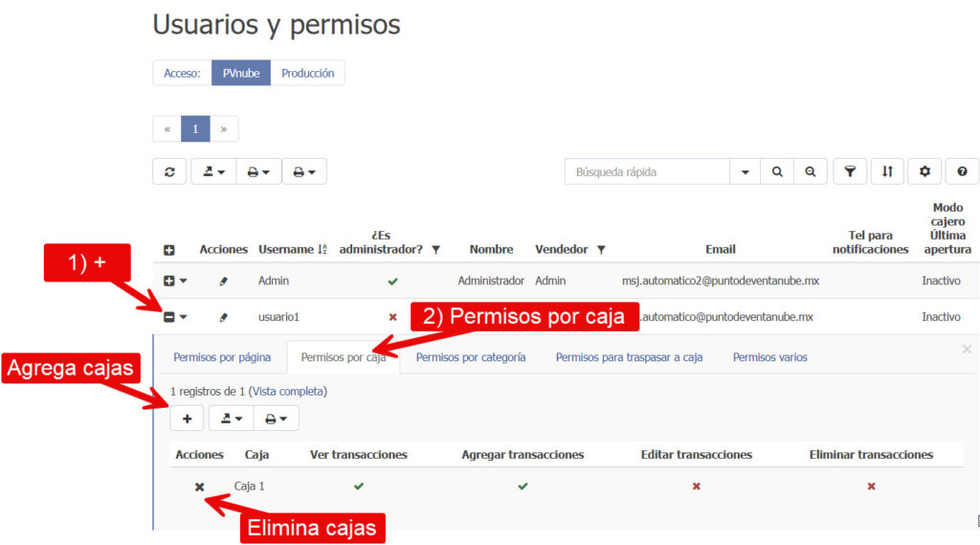Add a caja with plus button
This screenshot has height=545, width=980.
pos(187,419)
